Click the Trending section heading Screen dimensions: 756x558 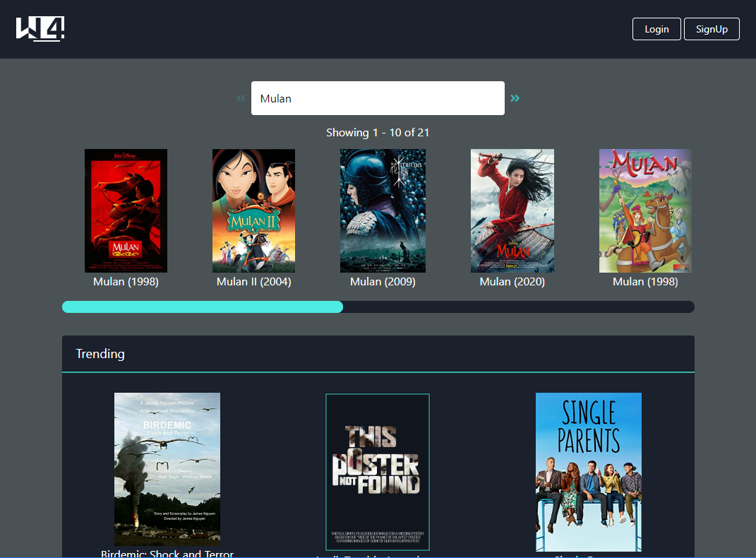pos(100,354)
